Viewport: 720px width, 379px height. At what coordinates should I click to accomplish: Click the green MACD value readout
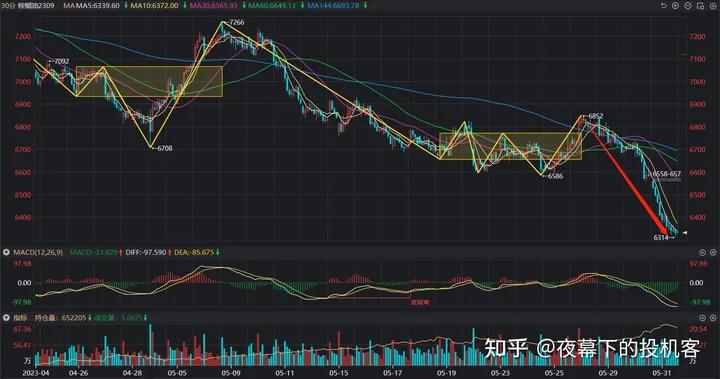93,252
